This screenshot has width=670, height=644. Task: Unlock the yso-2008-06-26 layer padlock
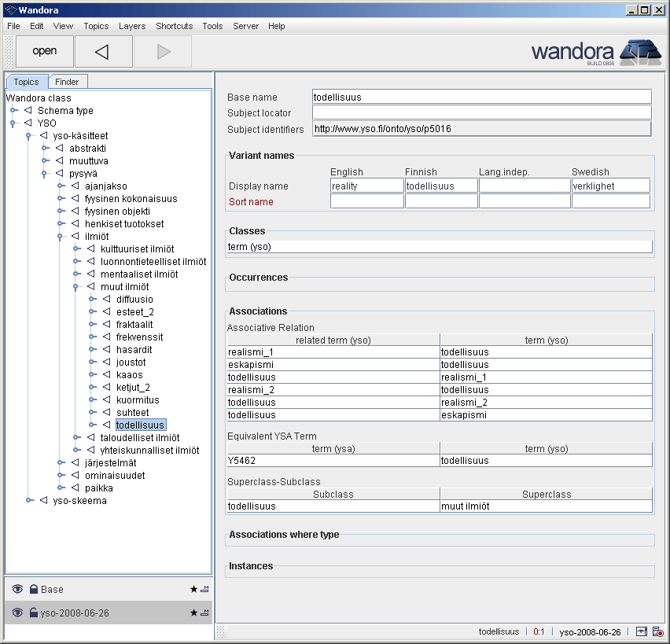(x=33, y=613)
